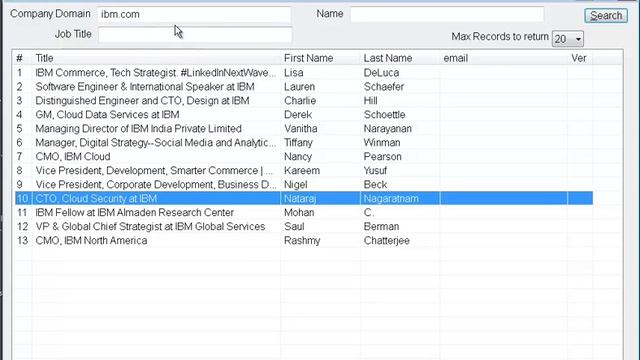Click last name Chatterjee
Image resolution: width=640 pixels, height=360 pixels.
coord(387,240)
